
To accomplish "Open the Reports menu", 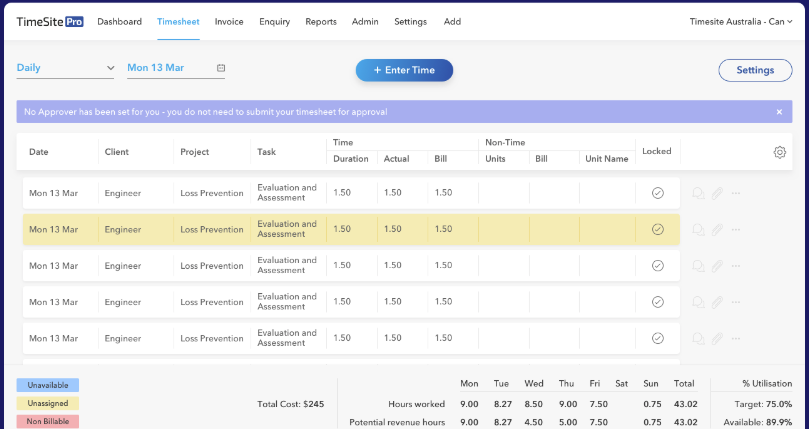I will [x=320, y=21].
